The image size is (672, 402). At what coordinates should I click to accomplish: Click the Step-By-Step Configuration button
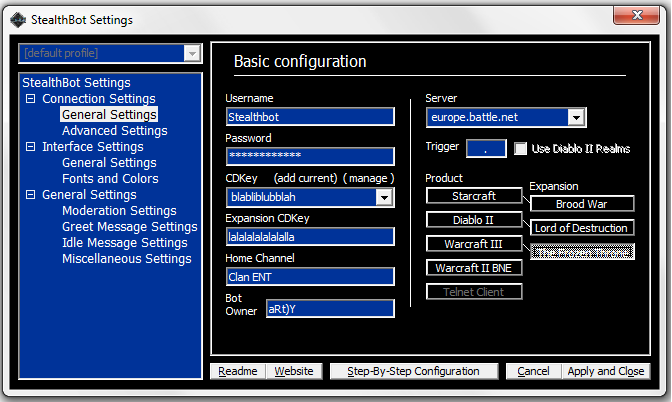pyautogui.click(x=413, y=371)
